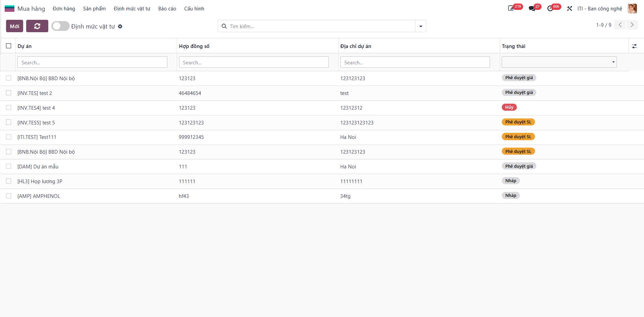Open activities icon with 219 badge

pyautogui.click(x=511, y=8)
